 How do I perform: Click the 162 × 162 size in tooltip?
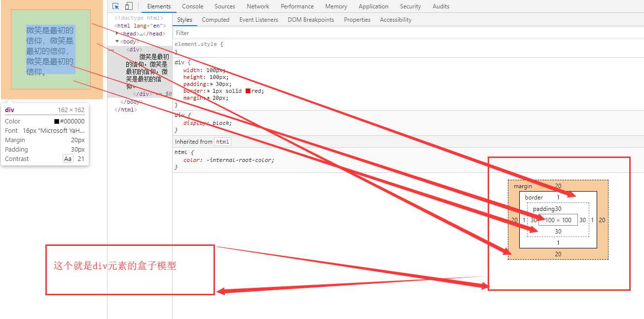click(x=71, y=110)
